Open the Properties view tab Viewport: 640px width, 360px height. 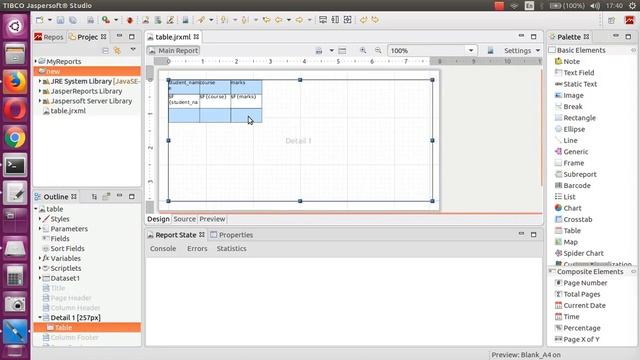(231, 235)
